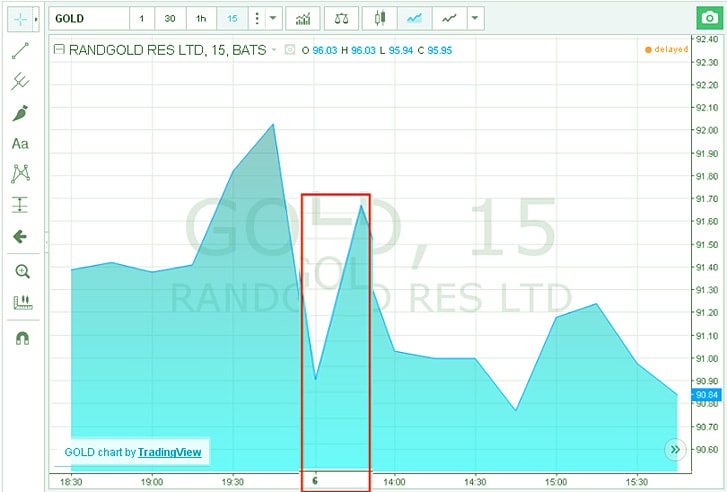Toggle magnet mode for drawings

click(x=20, y=338)
